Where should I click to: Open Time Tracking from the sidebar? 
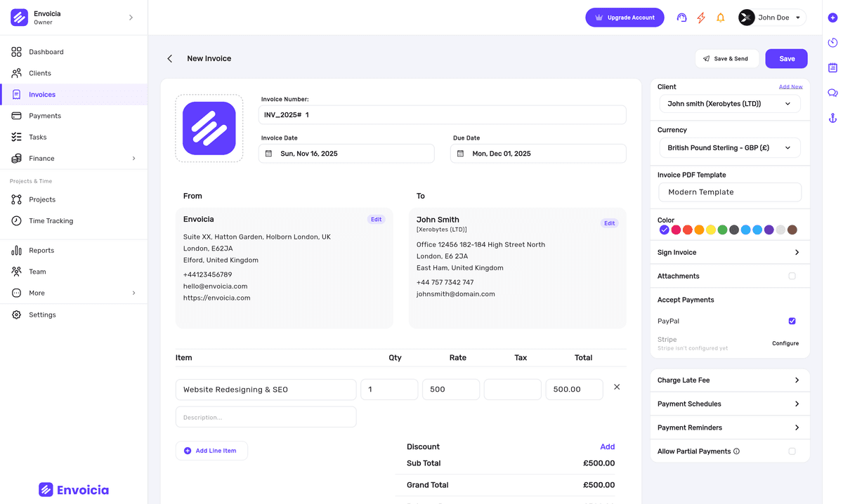[51, 221]
